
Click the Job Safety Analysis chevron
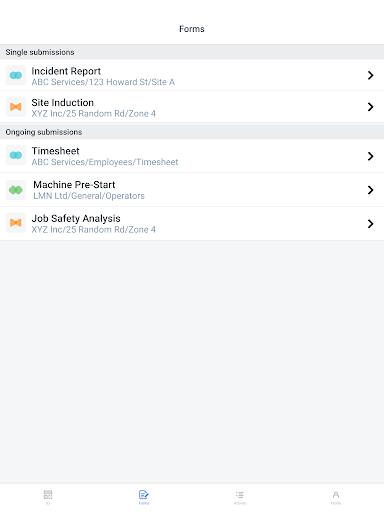tap(370, 224)
